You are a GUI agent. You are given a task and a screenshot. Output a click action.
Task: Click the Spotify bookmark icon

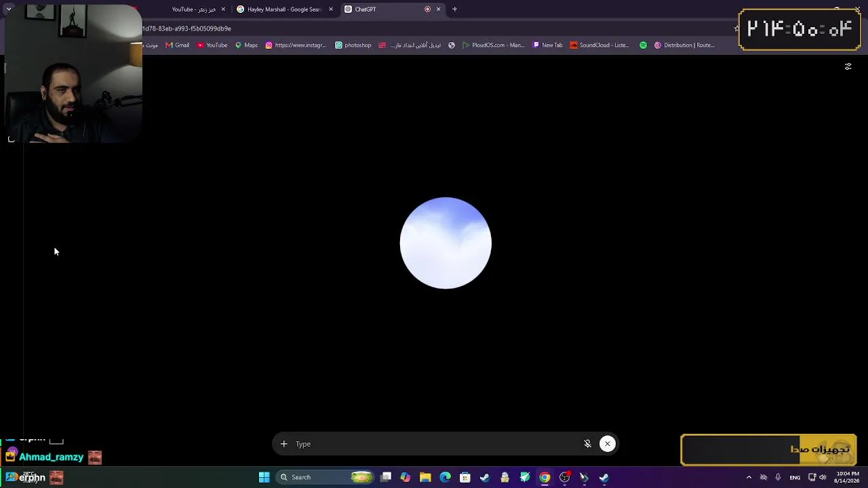643,45
